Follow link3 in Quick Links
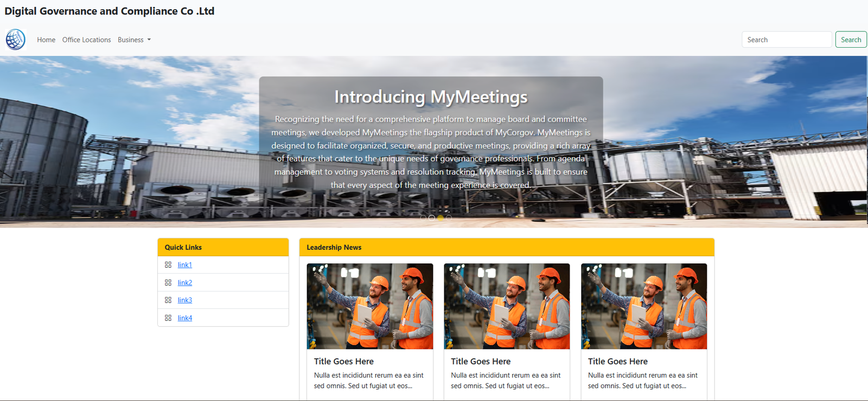868x401 pixels. point(185,300)
